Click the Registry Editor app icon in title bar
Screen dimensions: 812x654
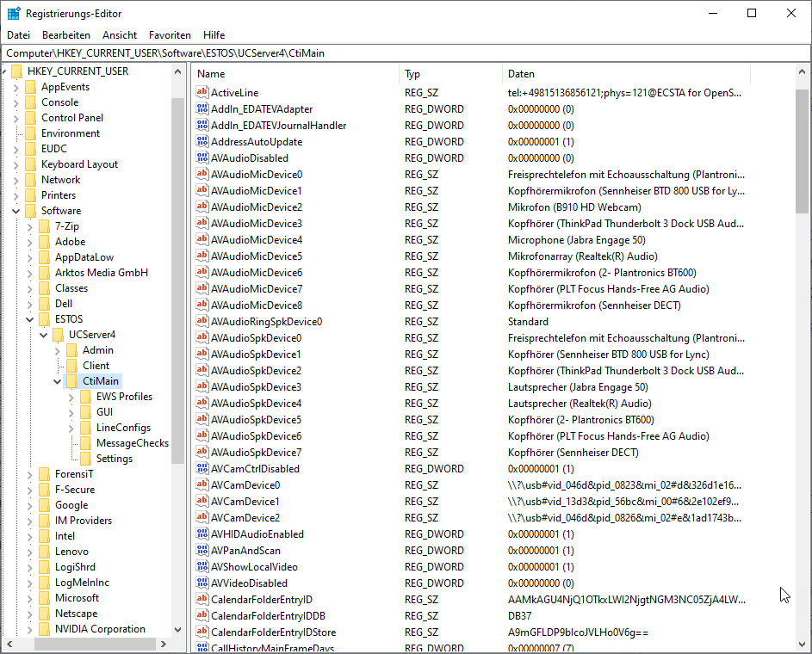point(14,14)
